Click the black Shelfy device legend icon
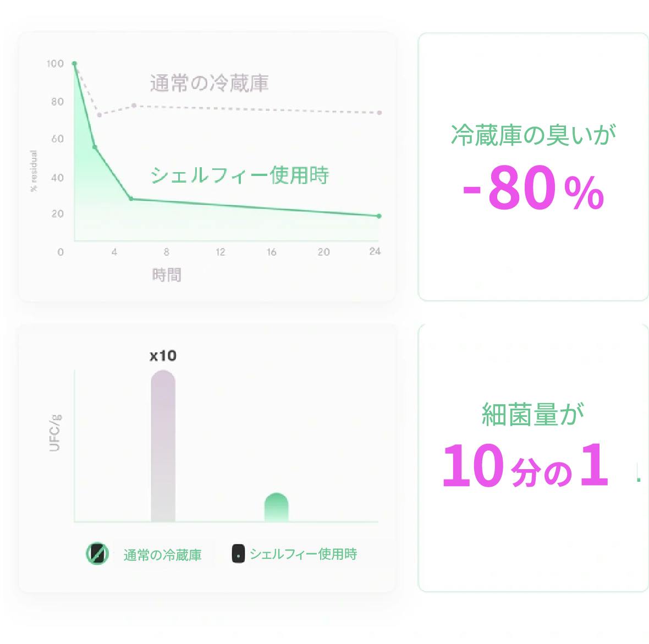Viewport: 649px width, 644px height. click(x=238, y=554)
